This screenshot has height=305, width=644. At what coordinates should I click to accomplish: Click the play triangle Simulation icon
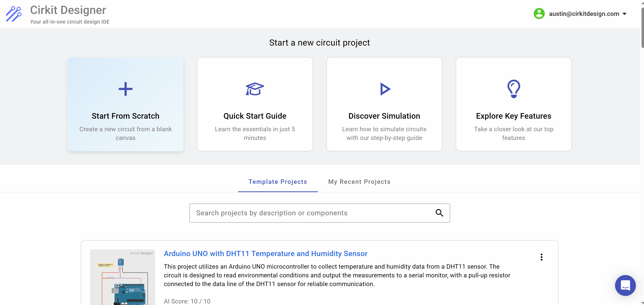click(x=385, y=89)
